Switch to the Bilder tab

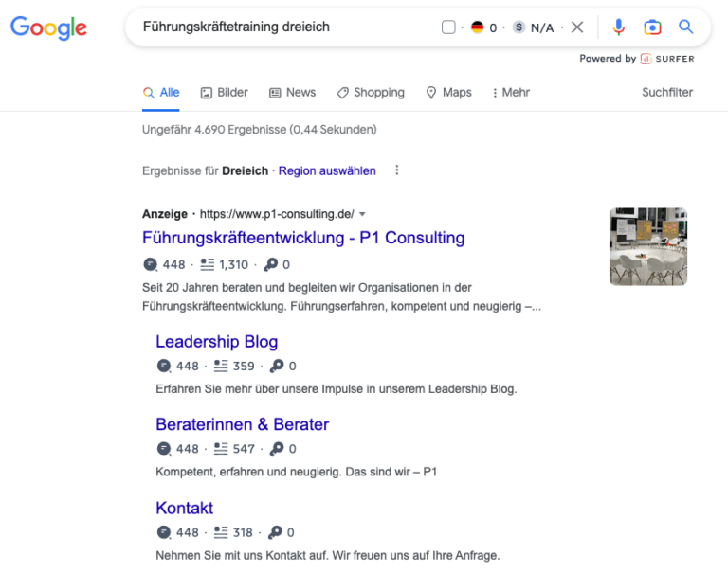(225, 92)
